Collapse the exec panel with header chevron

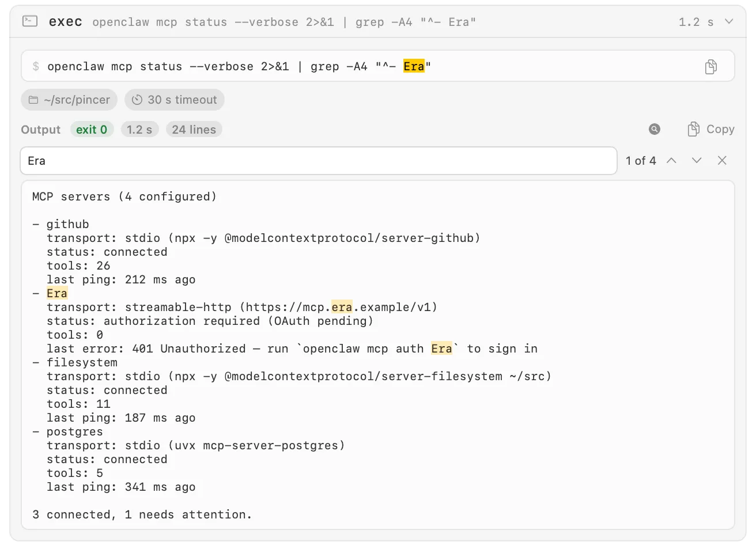(729, 21)
